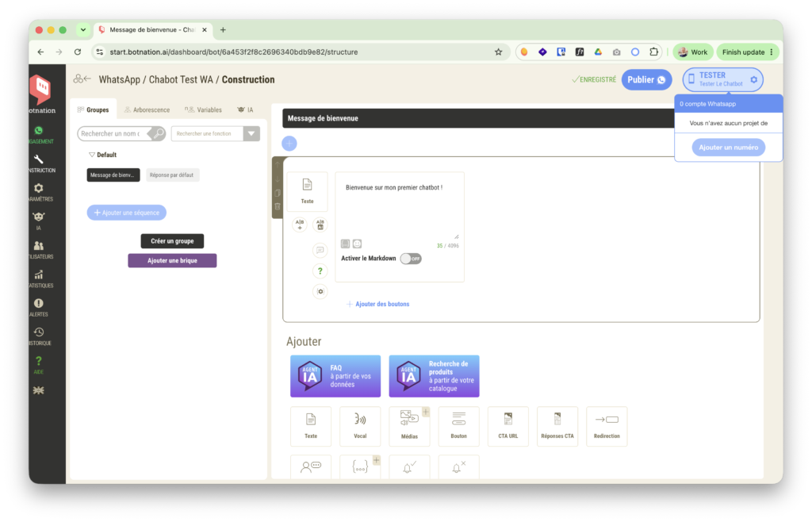This screenshot has width=812, height=522.
Task: Add a CTA URL block
Action: click(x=508, y=426)
